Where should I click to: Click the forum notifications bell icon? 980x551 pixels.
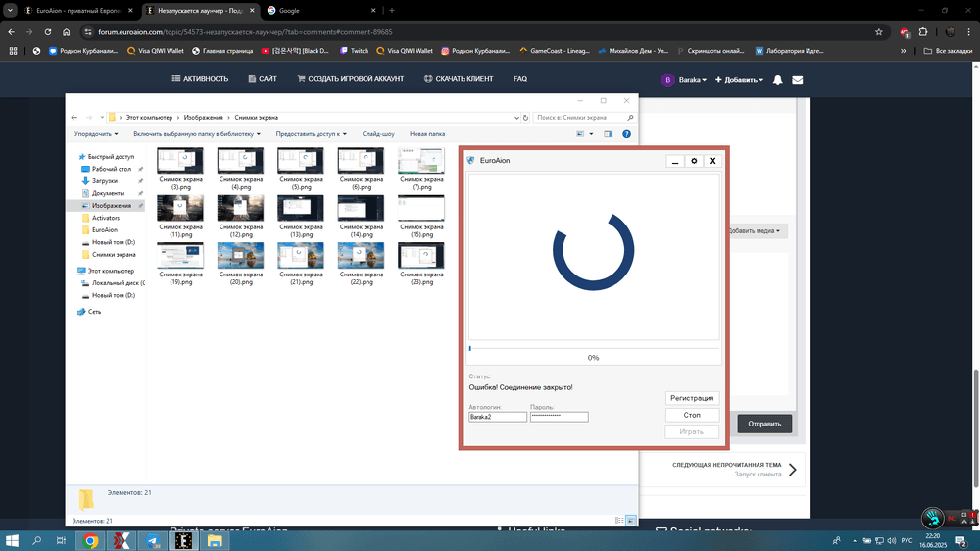tap(778, 79)
